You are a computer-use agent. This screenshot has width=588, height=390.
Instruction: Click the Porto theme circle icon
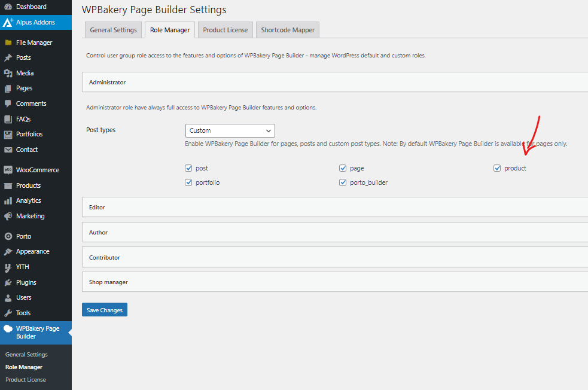tap(8, 236)
